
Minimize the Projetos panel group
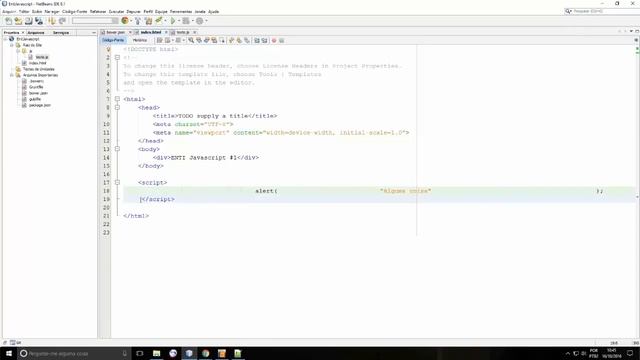tap(93, 33)
